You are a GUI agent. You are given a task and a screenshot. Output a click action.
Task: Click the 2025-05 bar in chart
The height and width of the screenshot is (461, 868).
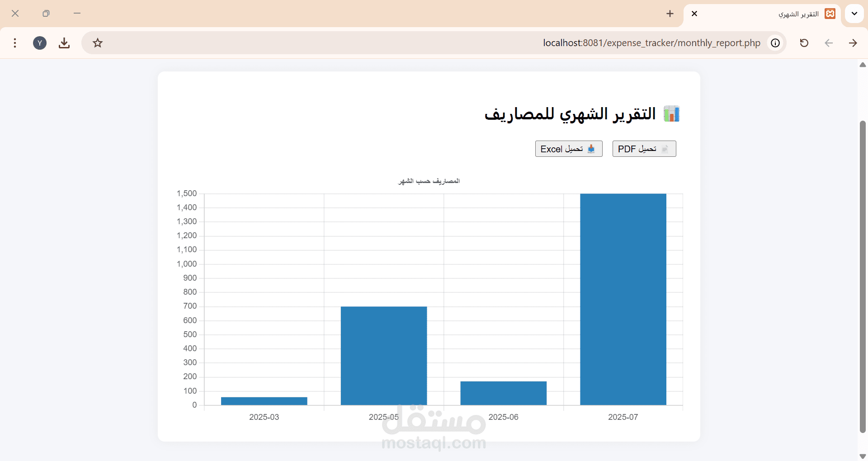384,356
